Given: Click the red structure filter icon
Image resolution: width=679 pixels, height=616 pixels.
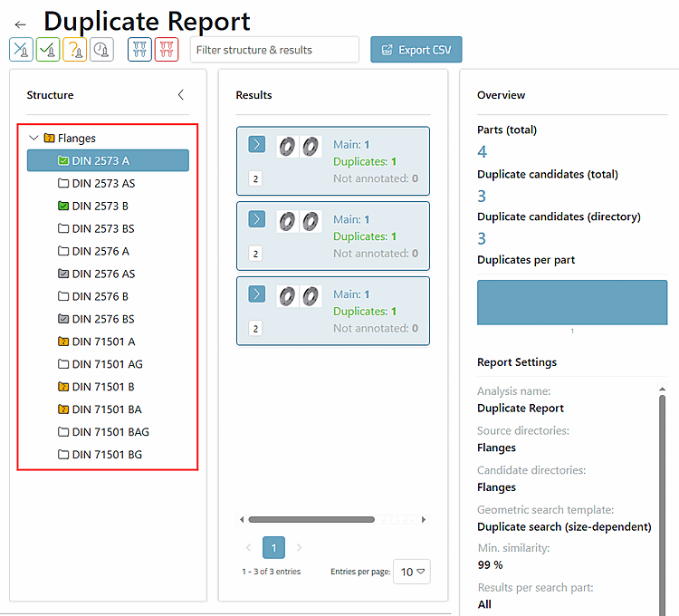Looking at the screenshot, I should (x=167, y=50).
